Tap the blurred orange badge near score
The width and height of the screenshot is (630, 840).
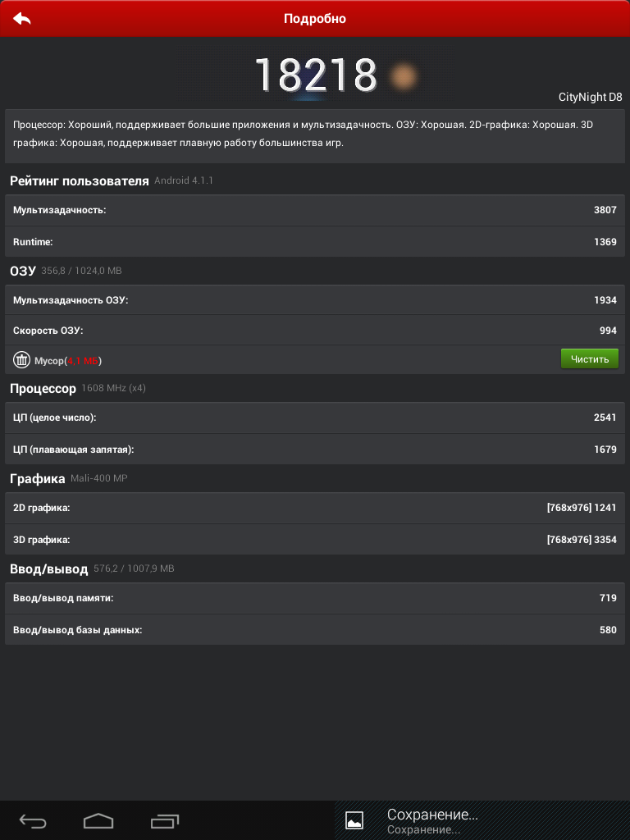[x=402, y=76]
